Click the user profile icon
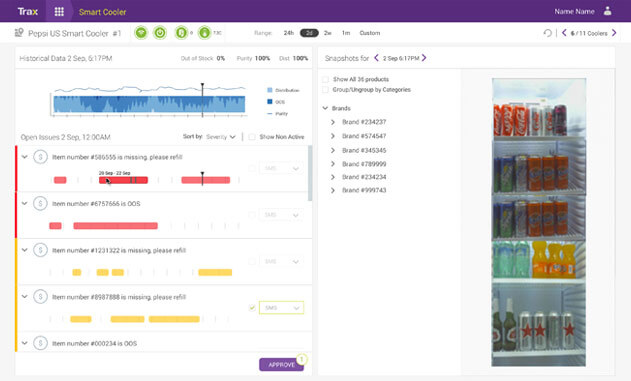Image resolution: width=631 pixels, height=381 pixels. tap(607, 11)
